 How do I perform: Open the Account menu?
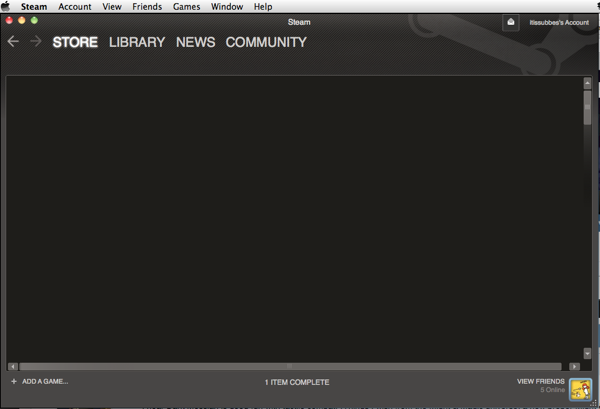[75, 7]
